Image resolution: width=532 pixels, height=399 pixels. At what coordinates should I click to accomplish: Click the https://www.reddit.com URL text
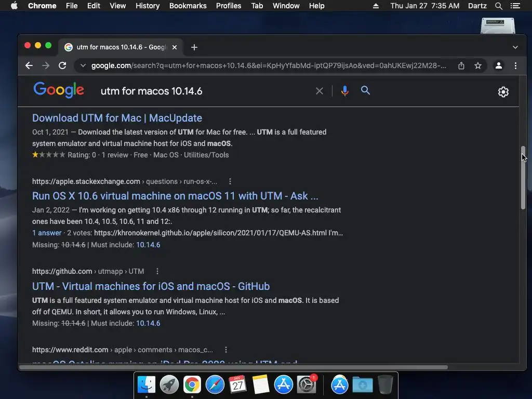coord(70,350)
